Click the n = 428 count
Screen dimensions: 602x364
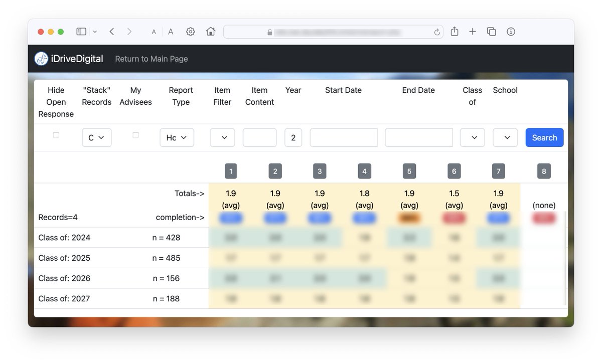(x=166, y=238)
